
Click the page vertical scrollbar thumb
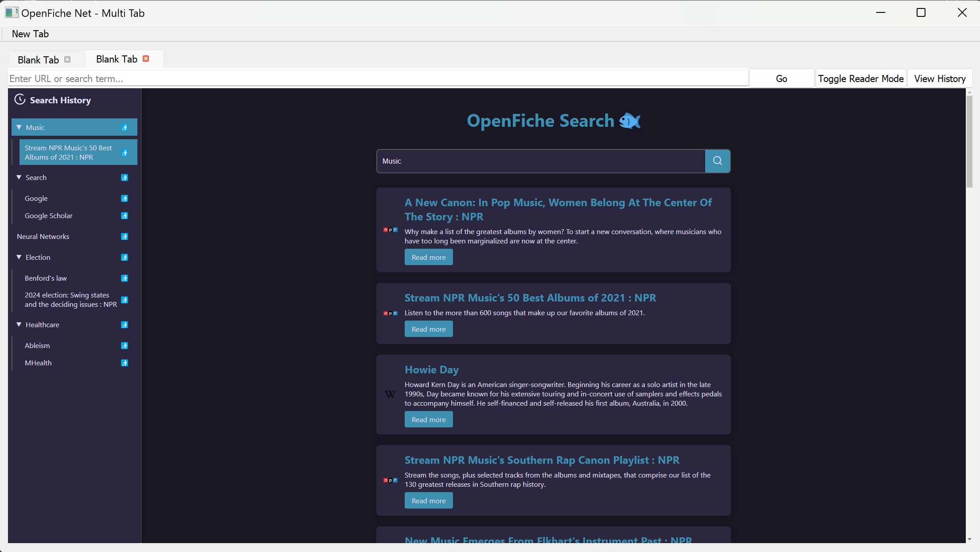969,142
